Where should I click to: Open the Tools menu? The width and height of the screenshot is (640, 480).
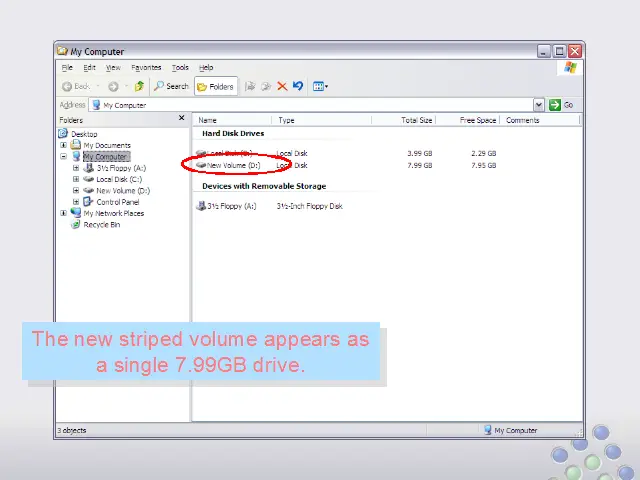[180, 67]
